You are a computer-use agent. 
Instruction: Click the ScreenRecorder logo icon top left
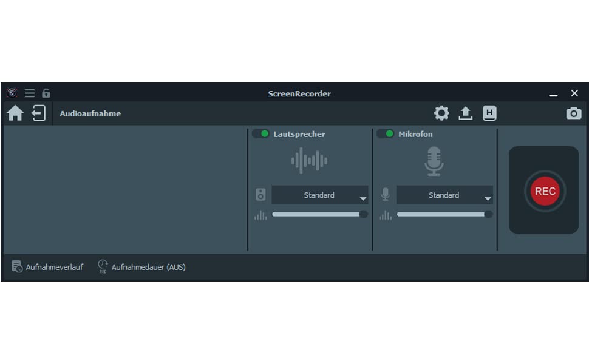(13, 93)
